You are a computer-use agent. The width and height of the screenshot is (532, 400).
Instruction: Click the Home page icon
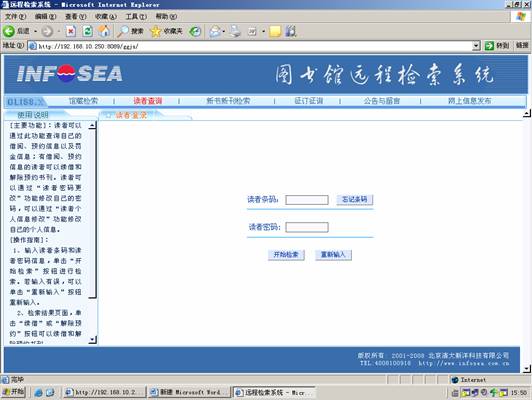104,31
